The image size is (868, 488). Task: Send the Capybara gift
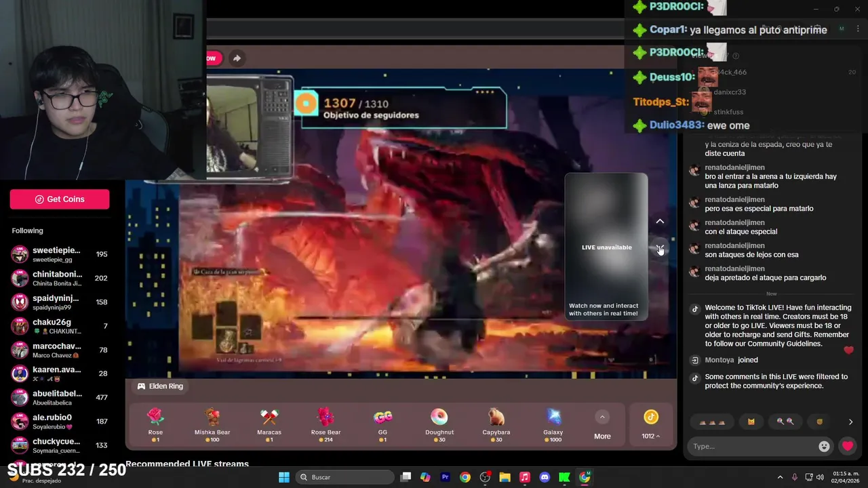pyautogui.click(x=496, y=425)
